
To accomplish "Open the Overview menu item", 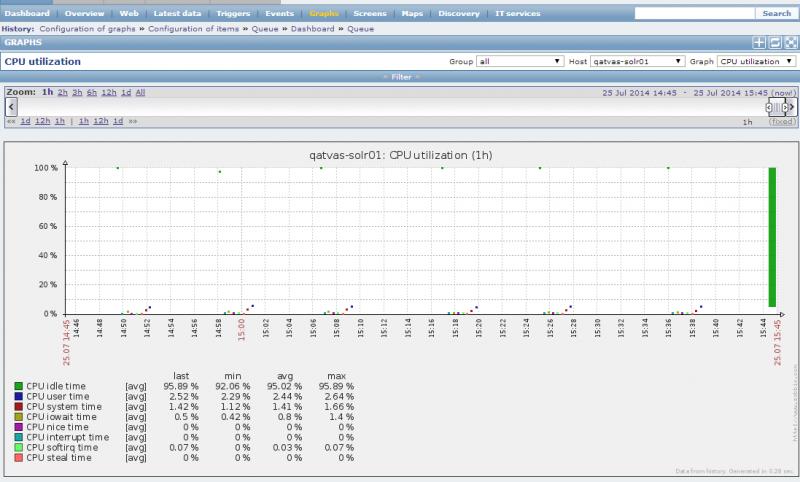I will click(x=84, y=13).
